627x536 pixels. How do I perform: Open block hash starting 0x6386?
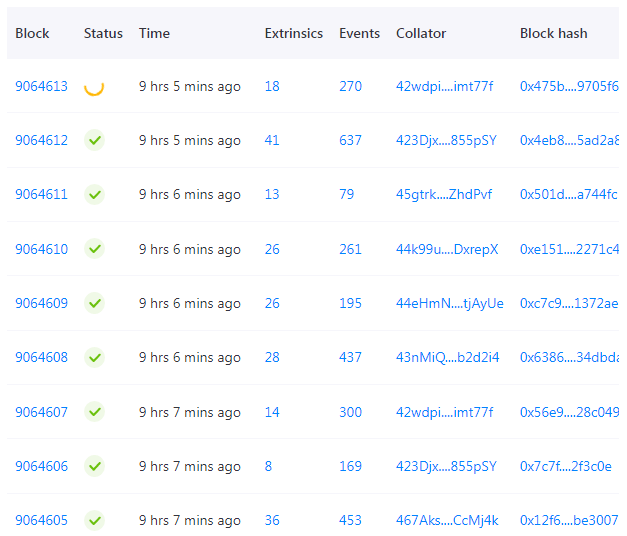coord(569,357)
